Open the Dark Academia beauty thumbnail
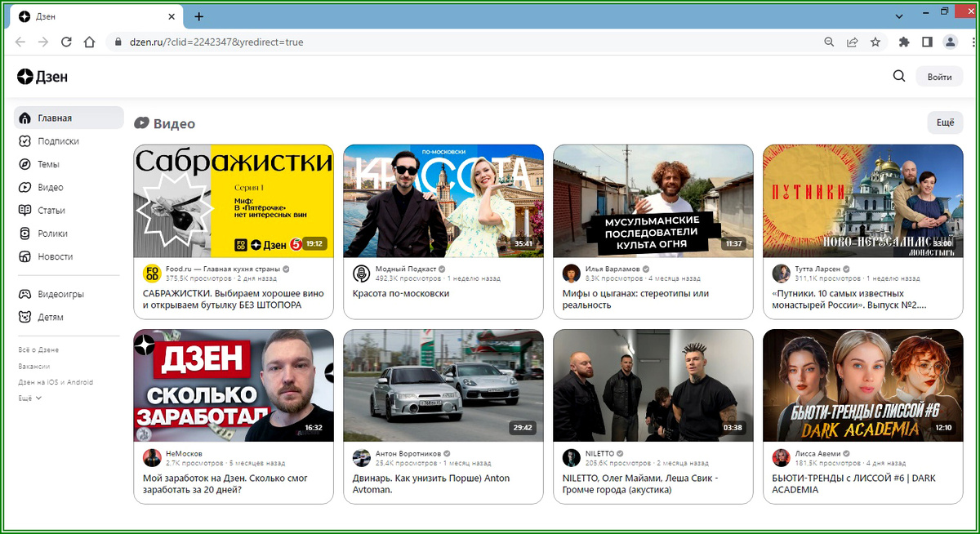Viewport: 980px width, 534px height. [863, 385]
